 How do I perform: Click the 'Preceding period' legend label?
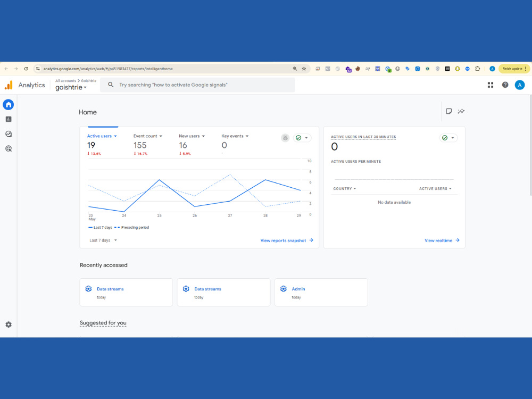click(x=135, y=227)
